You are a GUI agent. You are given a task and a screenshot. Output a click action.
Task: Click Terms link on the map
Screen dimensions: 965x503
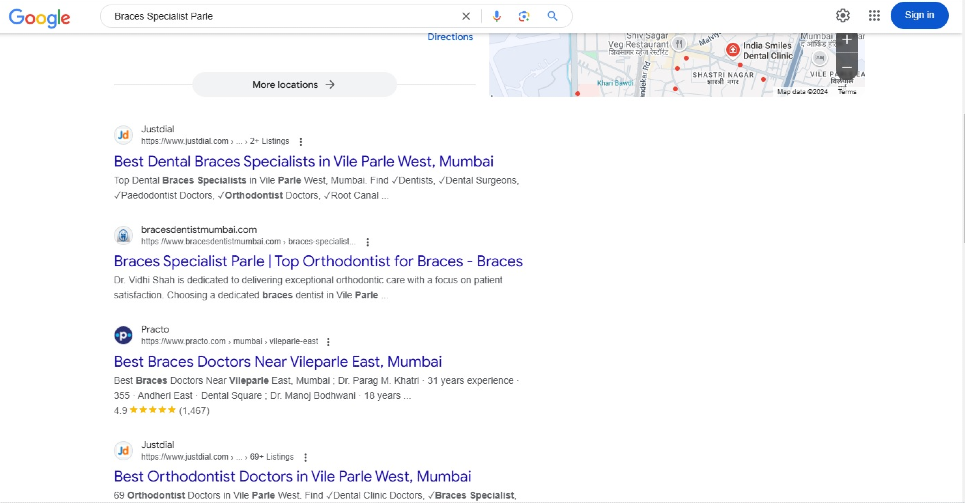point(847,92)
